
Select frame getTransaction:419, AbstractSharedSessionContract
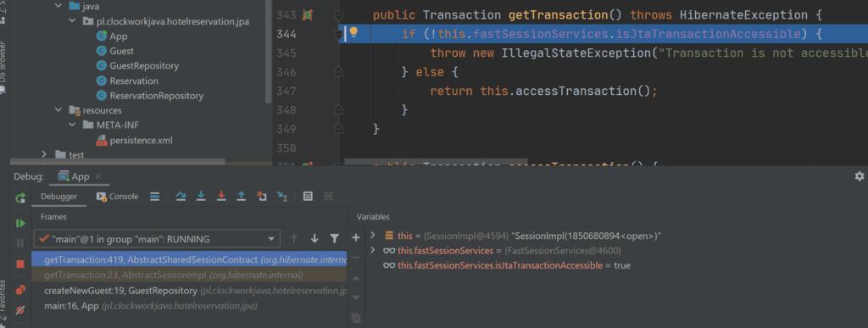coord(189,259)
